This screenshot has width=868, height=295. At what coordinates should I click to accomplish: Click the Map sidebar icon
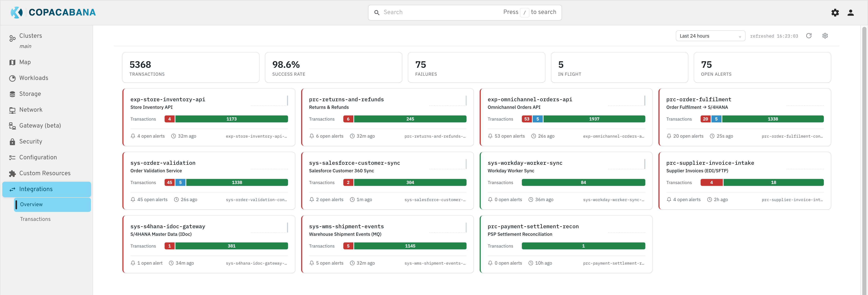click(x=12, y=62)
